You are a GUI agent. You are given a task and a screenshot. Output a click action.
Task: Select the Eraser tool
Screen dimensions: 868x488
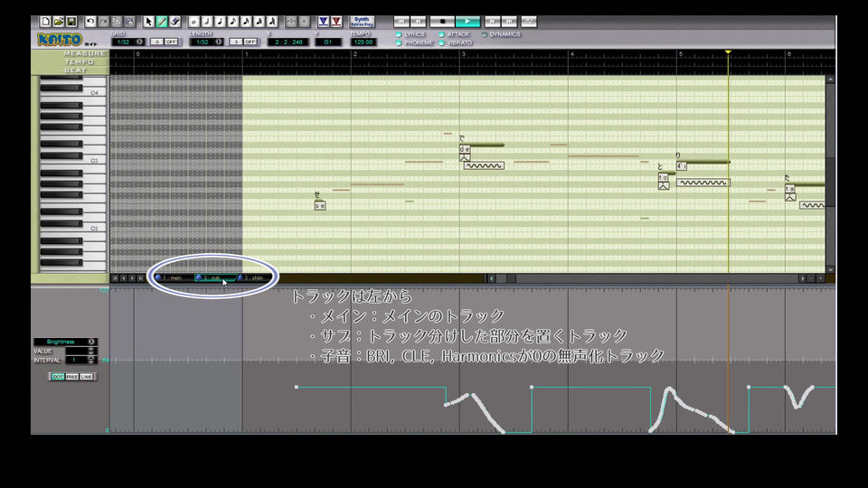[175, 22]
